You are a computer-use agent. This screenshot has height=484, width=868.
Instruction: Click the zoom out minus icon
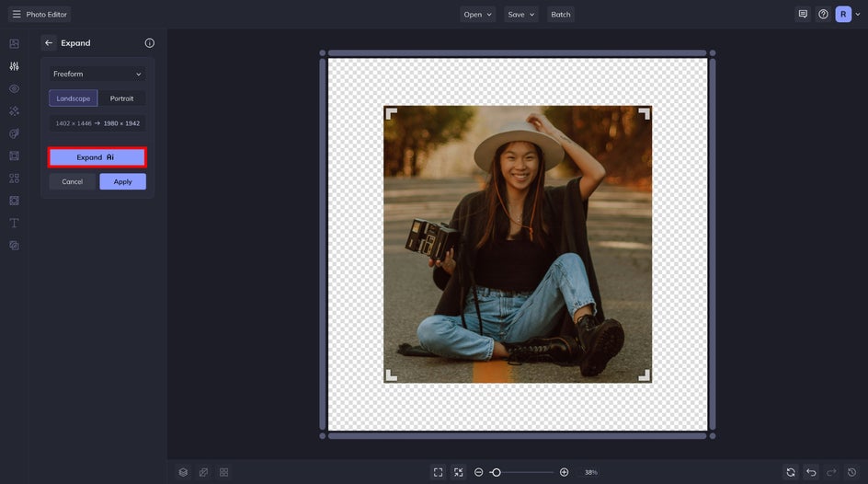tap(479, 472)
